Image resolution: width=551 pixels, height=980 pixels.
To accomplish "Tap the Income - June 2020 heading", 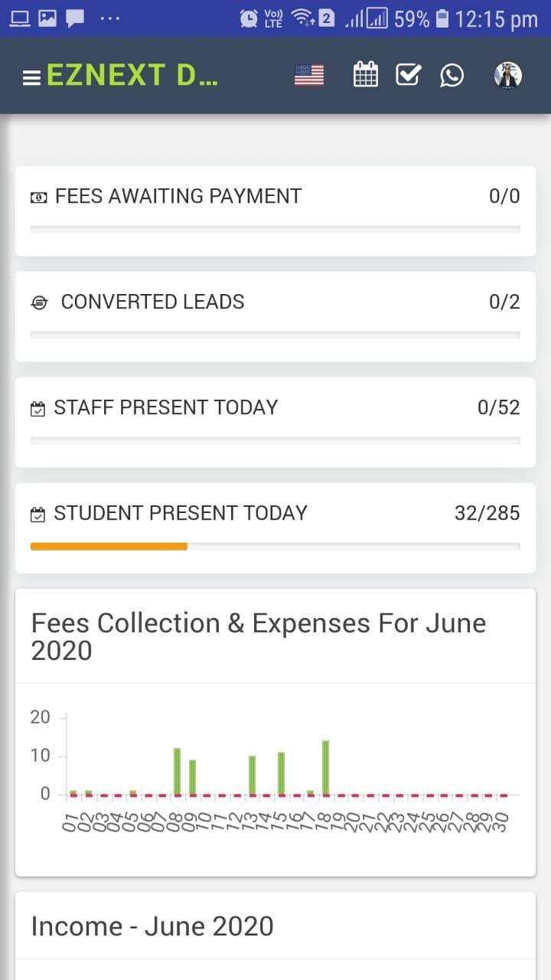I will (152, 926).
